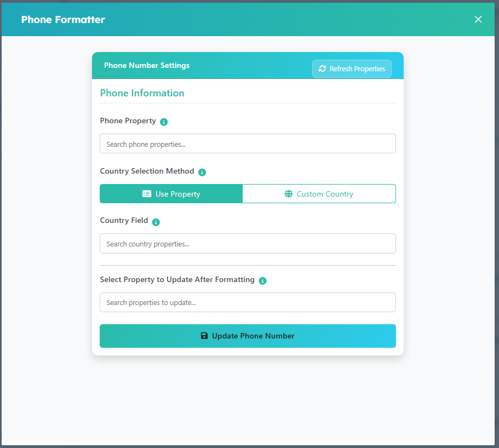The image size is (499, 448).
Task: Click the floppy disk save icon
Action: (x=204, y=336)
